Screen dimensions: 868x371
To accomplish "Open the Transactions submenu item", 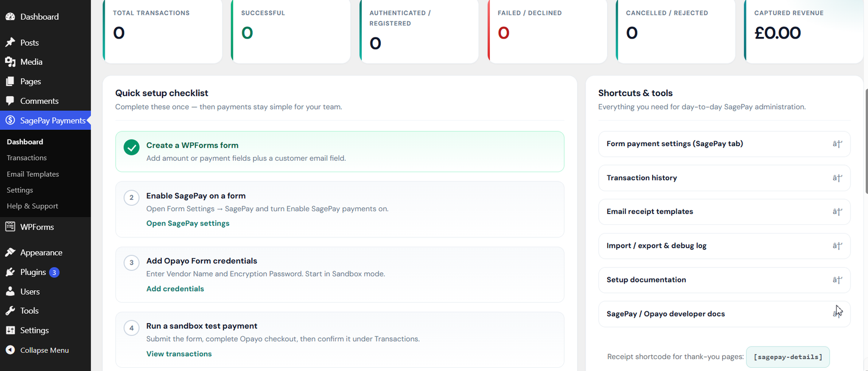I will (27, 158).
